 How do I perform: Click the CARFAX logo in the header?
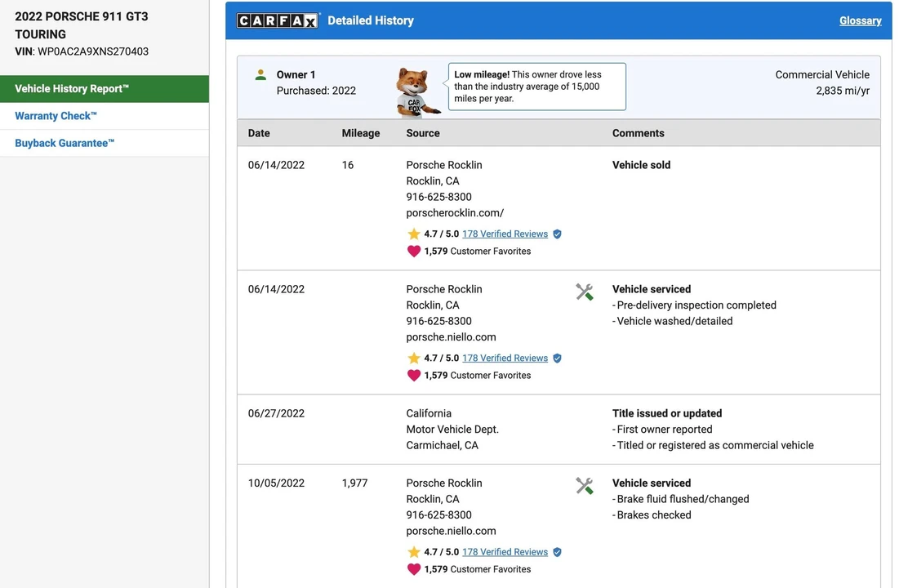[x=277, y=20]
